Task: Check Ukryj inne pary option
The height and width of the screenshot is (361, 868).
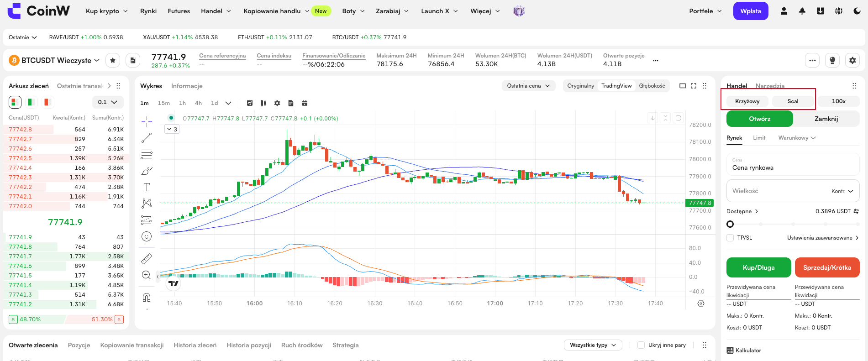Action: coord(641,345)
